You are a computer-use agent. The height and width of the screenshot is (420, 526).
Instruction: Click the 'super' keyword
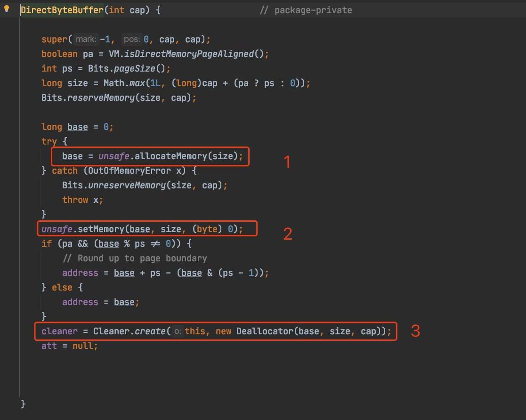[54, 40]
